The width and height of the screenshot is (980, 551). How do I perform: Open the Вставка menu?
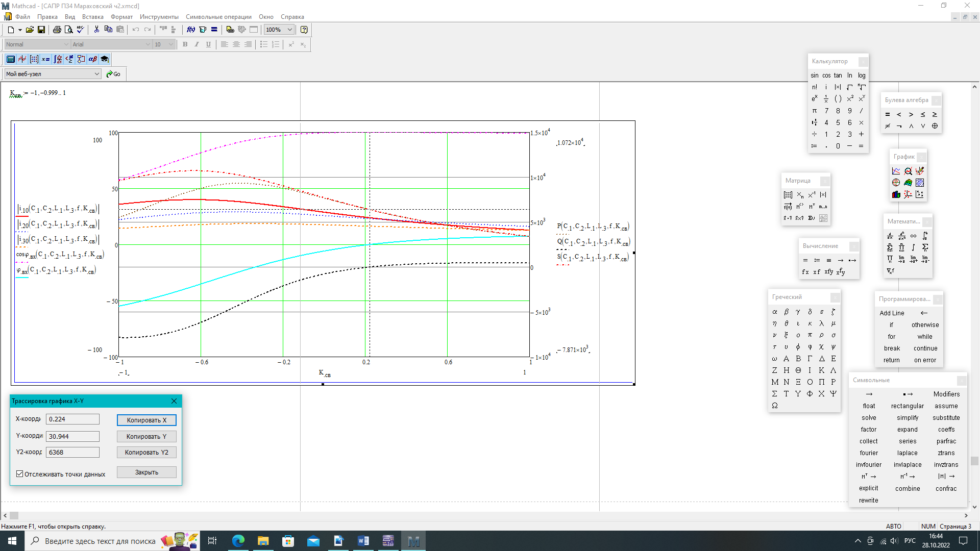pos(92,17)
